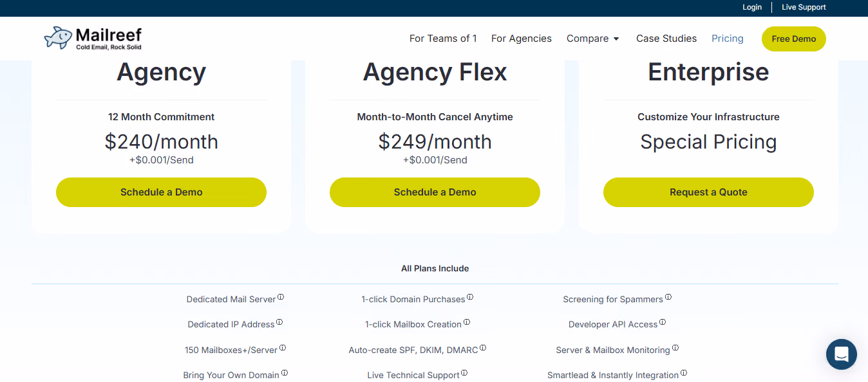Click info icon next to 1-click Domain Purchases
Screen dimensions: 868x382
(470, 297)
